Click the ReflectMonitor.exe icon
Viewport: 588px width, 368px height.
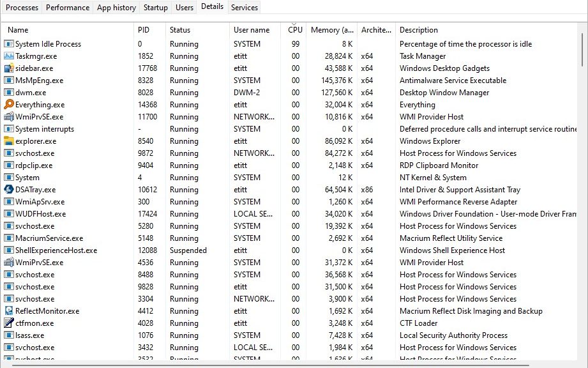9,311
